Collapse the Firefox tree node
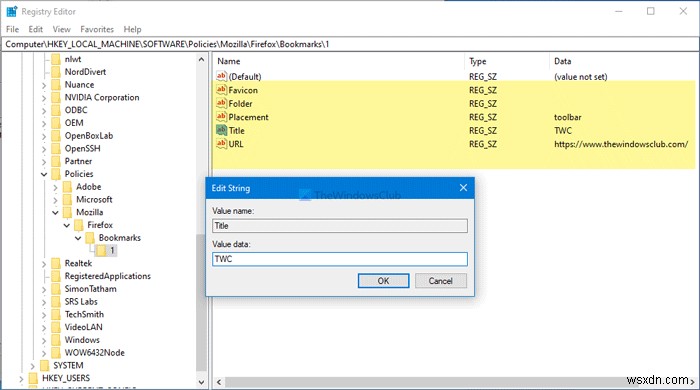Screen dimensions: 700x390 pos(67,225)
